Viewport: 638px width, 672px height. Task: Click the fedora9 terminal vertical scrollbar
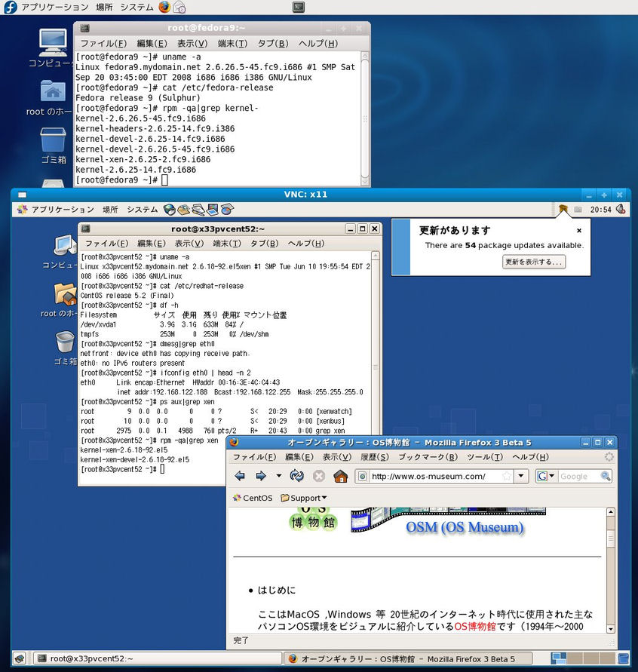[365, 118]
